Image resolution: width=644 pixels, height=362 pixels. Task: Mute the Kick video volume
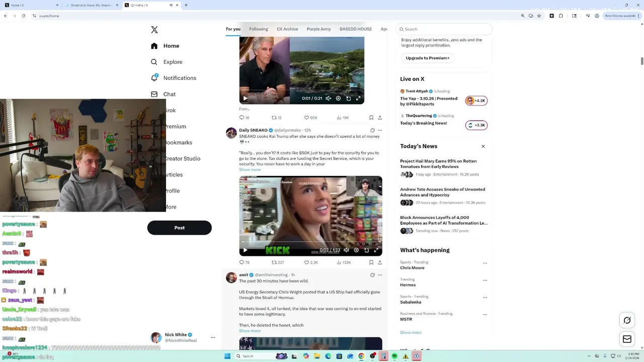[346, 250]
